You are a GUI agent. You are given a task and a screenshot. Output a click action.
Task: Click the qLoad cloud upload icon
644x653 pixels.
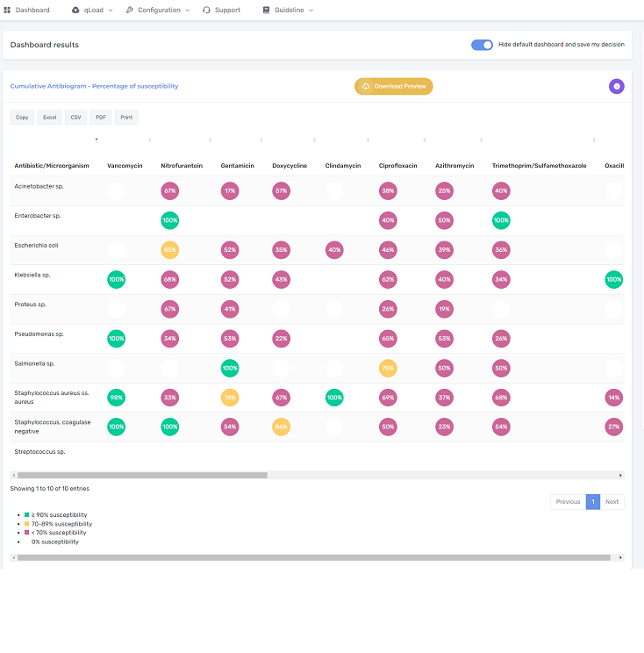(75, 11)
